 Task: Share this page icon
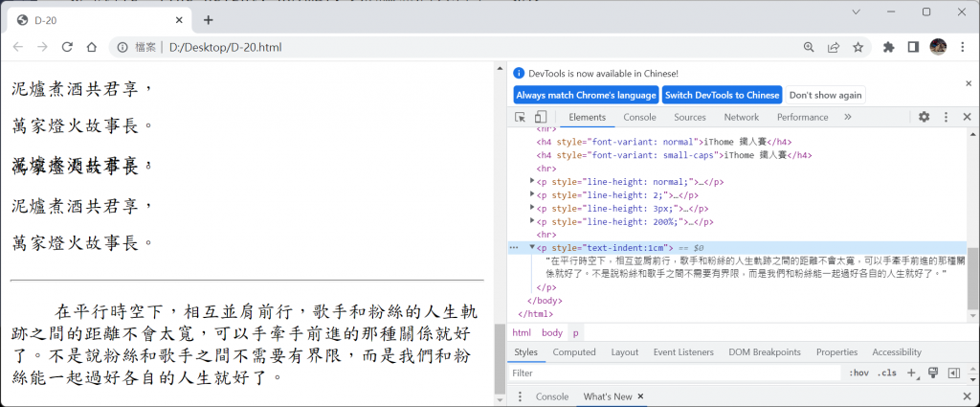834,47
